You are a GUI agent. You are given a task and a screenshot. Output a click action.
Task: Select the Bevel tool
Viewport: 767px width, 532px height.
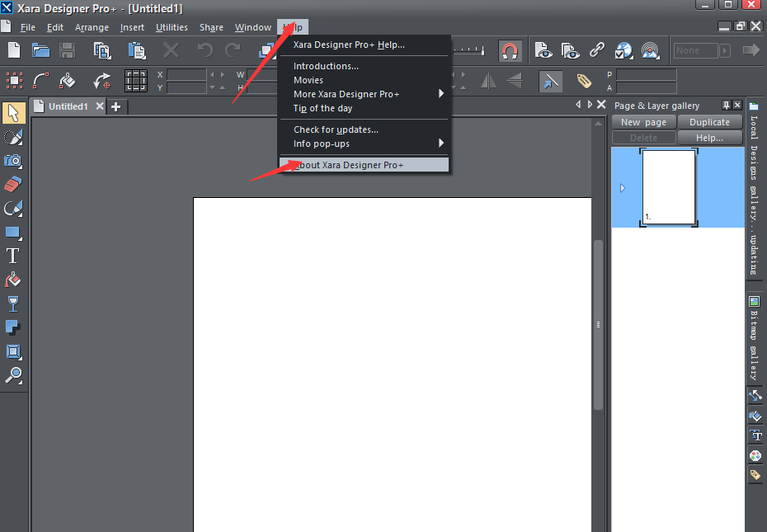(13, 351)
